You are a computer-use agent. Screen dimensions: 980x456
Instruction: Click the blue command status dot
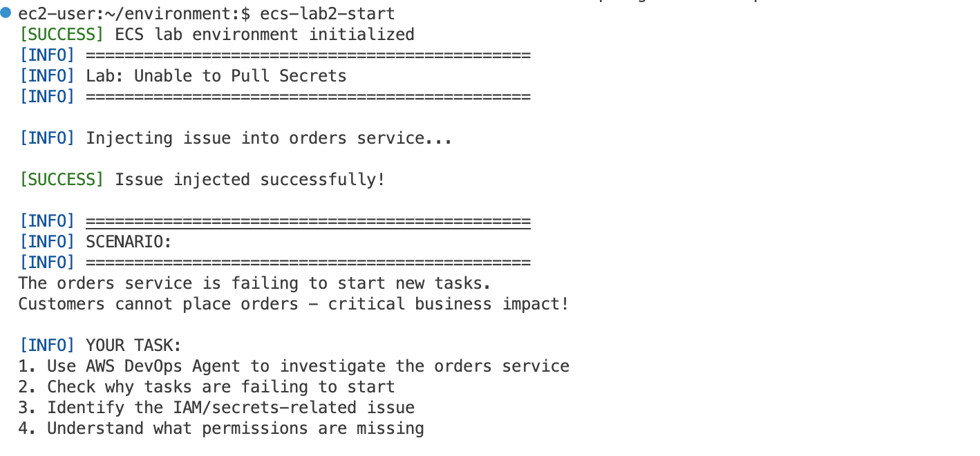pyautogui.click(x=6, y=13)
